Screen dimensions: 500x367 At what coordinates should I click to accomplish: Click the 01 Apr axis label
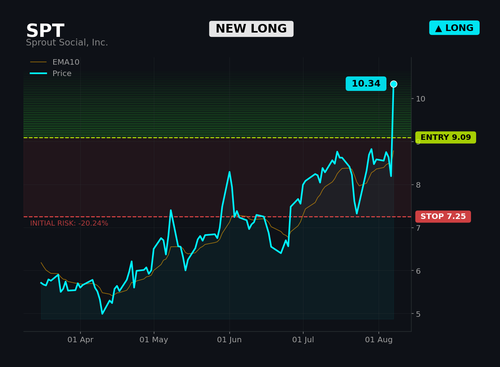pyautogui.click(x=80, y=340)
